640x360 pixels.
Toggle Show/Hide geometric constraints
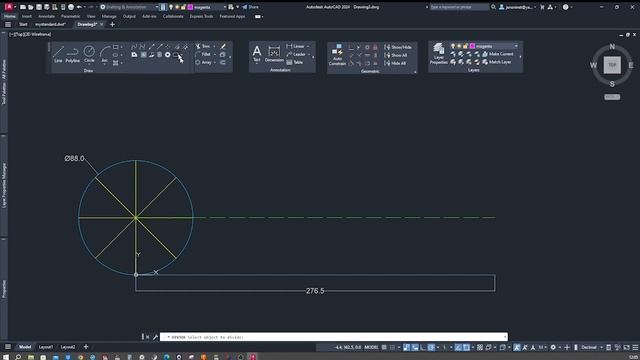(x=398, y=47)
